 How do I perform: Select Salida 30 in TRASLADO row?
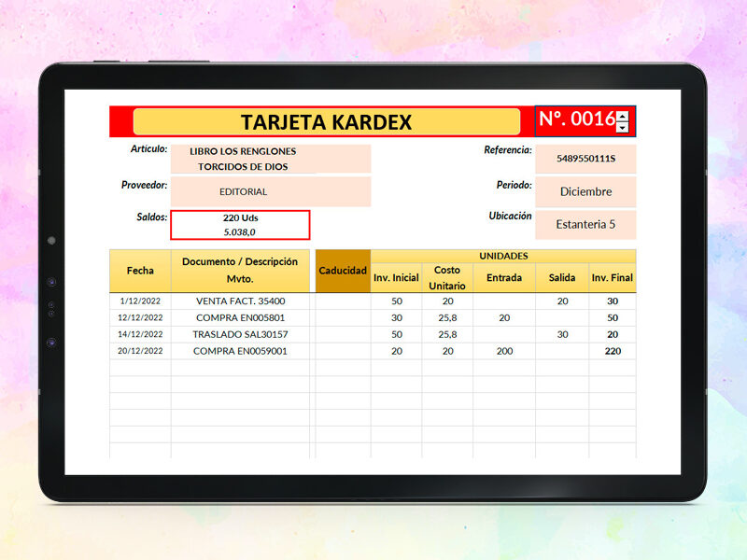[562, 334]
